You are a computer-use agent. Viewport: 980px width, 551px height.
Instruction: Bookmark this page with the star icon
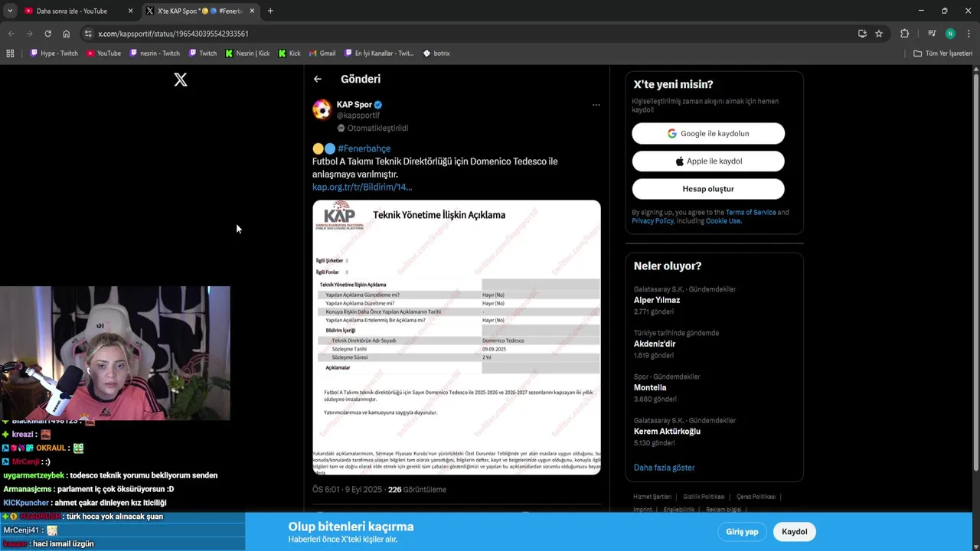pyautogui.click(x=879, y=34)
